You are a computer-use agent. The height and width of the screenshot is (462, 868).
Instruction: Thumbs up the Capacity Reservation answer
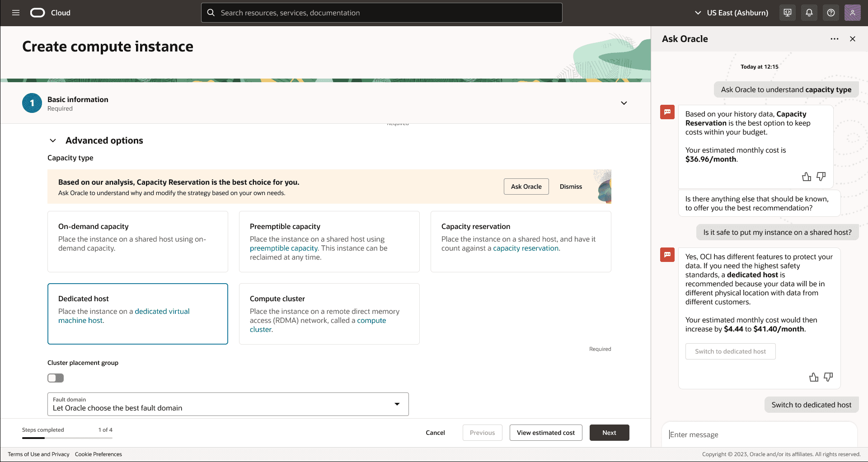[x=807, y=177]
